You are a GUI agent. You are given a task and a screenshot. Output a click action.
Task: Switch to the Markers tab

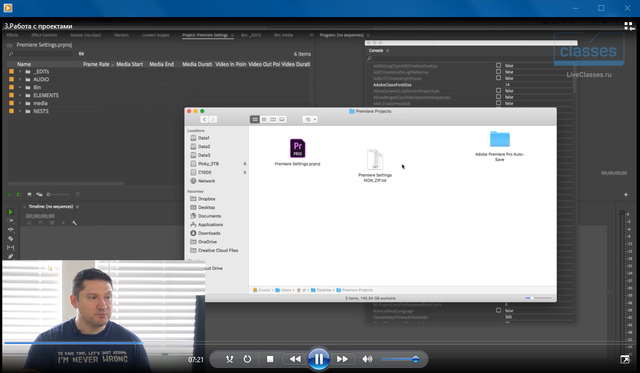(x=121, y=35)
